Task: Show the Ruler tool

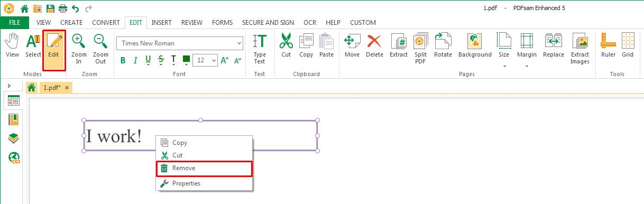Action: [608, 45]
